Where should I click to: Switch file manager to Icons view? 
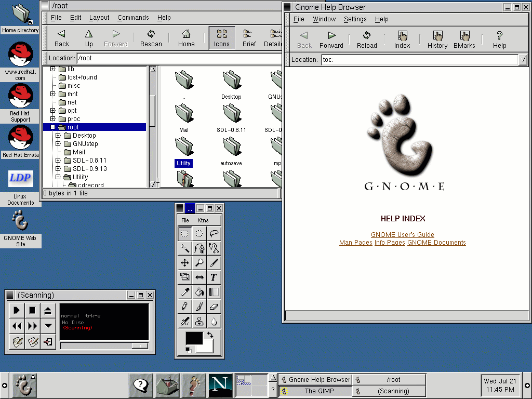pyautogui.click(x=222, y=38)
